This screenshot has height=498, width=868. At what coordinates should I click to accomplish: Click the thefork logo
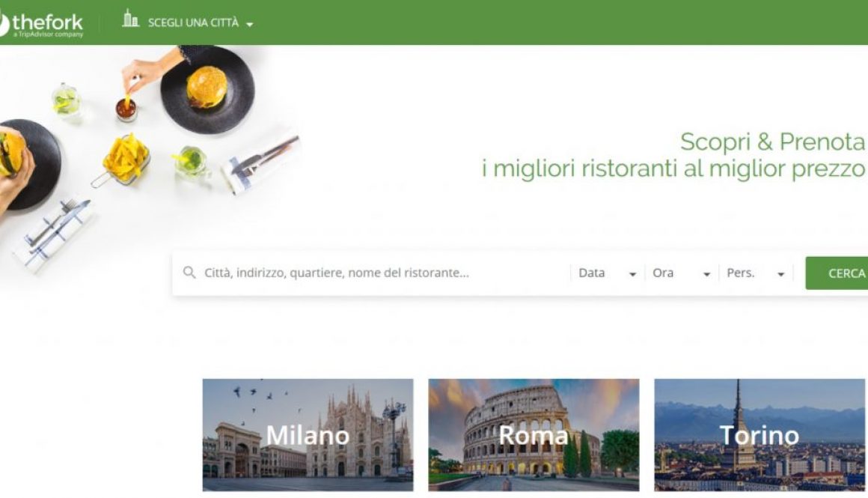tap(41, 23)
